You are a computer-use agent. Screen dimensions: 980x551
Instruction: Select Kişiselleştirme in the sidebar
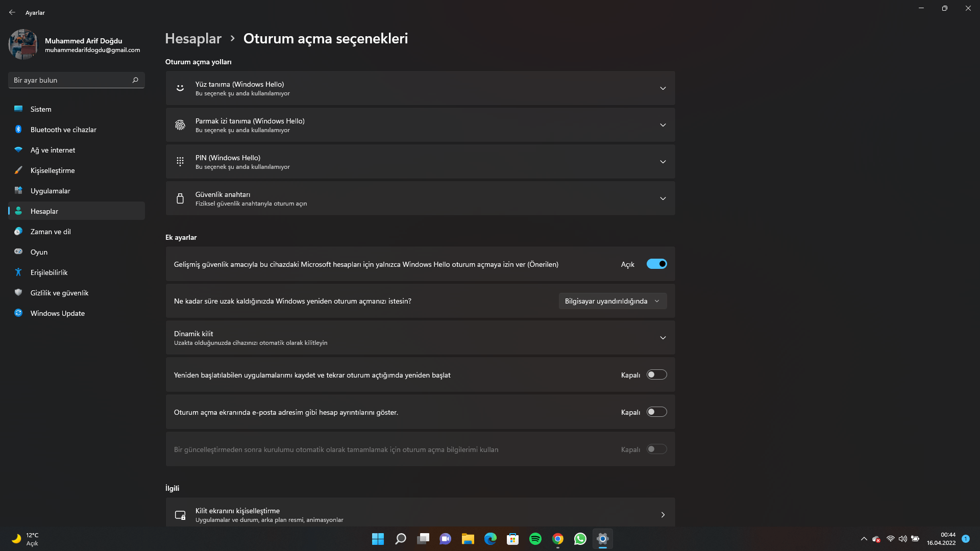[53, 170]
